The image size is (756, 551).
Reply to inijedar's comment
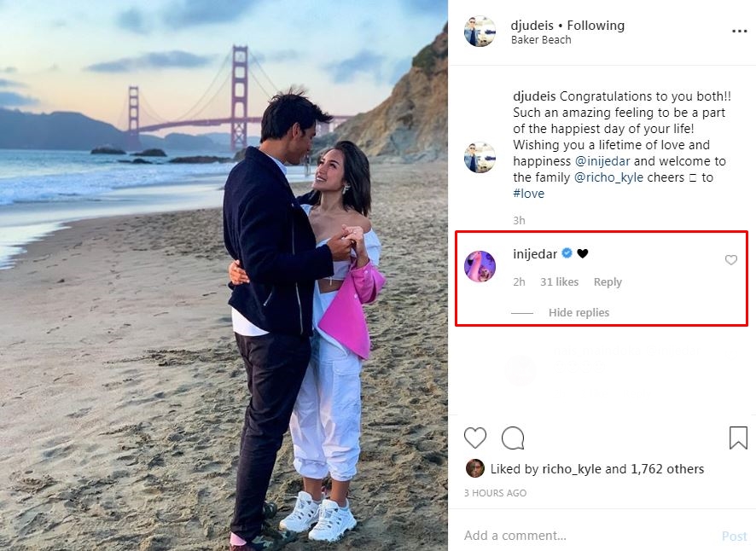[608, 281]
